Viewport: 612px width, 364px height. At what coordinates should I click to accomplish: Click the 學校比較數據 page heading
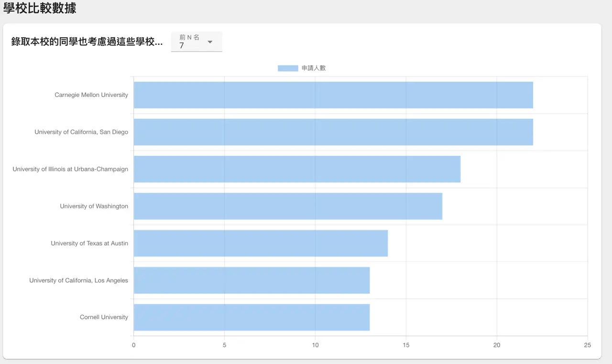(x=40, y=8)
